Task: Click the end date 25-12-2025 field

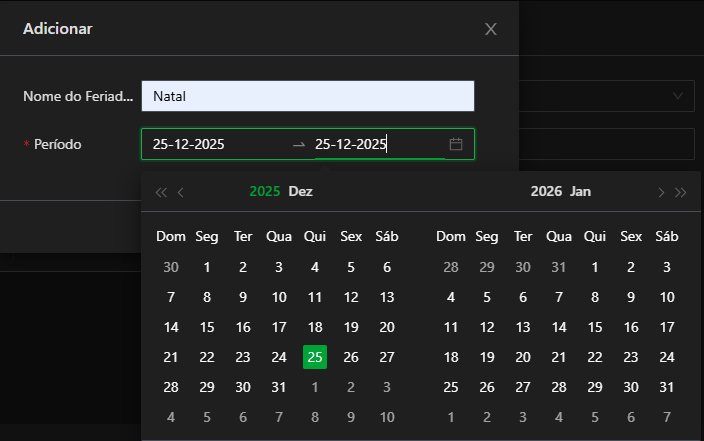Action: pos(379,144)
